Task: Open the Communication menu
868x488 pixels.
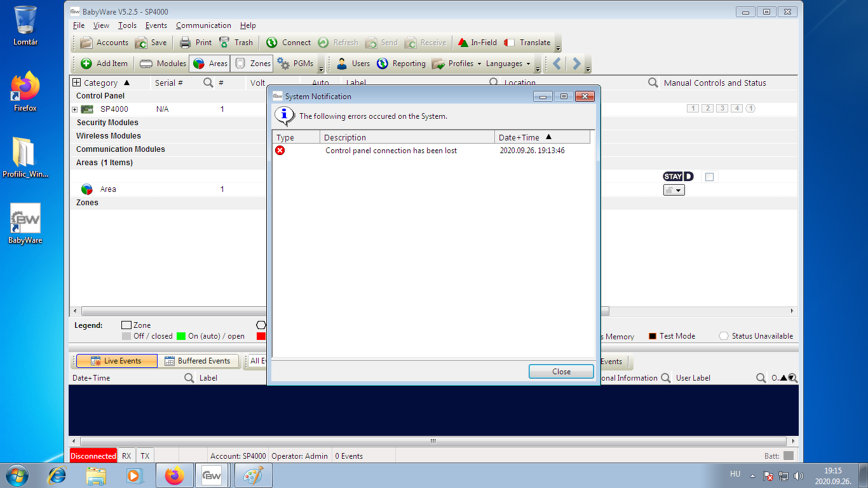Action: tap(203, 25)
